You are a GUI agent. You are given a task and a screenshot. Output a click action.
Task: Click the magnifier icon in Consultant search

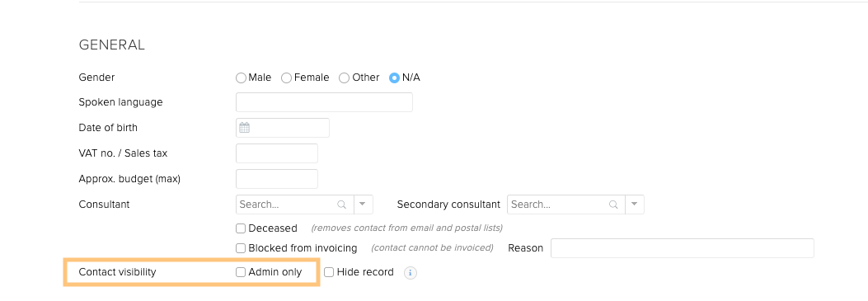coord(342,205)
